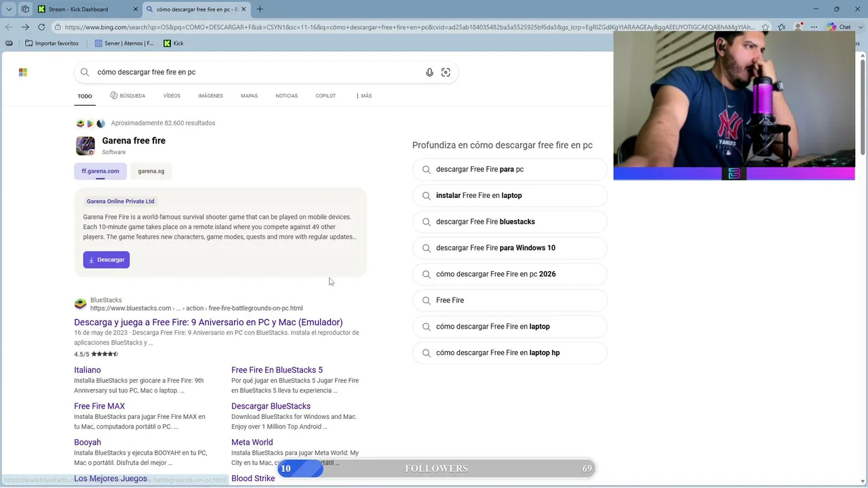Search instalar Free Fire en laptop suggestion
The width and height of the screenshot is (868, 488).
click(x=509, y=195)
